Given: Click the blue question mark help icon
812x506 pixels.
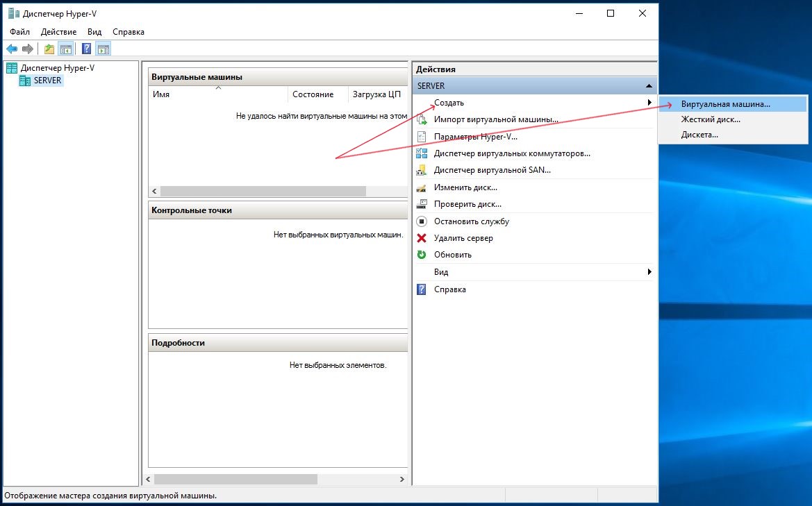Looking at the screenshot, I should tap(86, 49).
